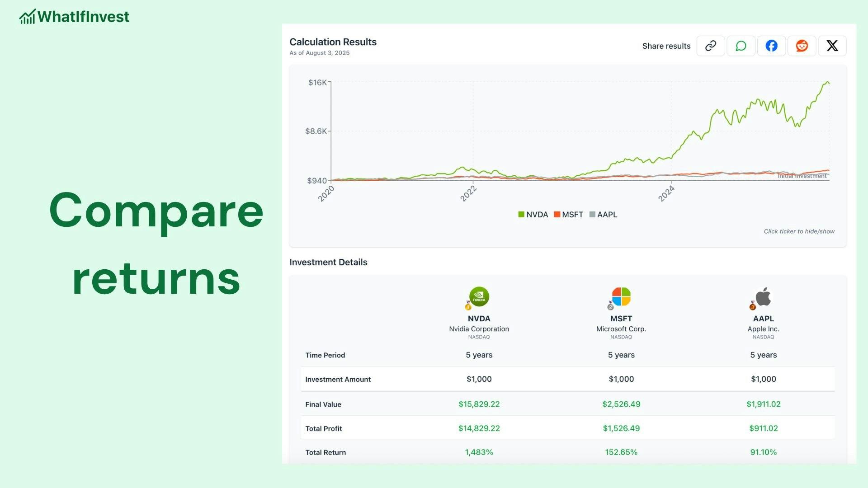Click NVDA total return 1,483%
The image size is (868, 488).
[x=479, y=452]
